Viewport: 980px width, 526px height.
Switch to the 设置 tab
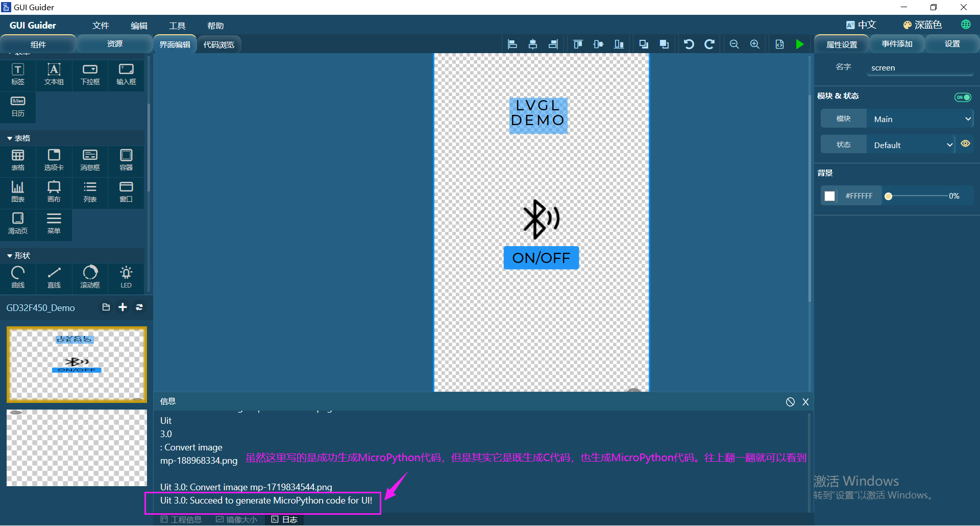click(952, 44)
